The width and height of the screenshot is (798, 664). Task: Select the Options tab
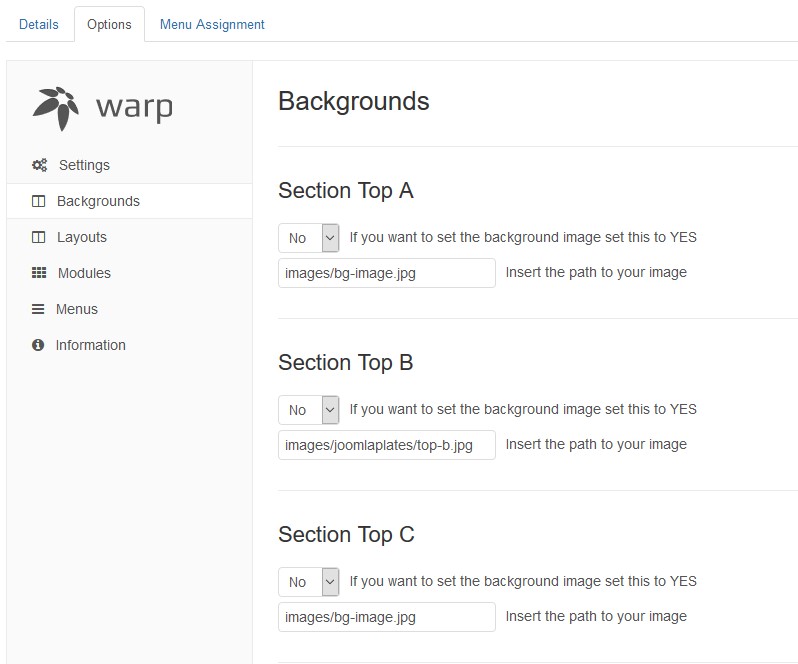[109, 24]
